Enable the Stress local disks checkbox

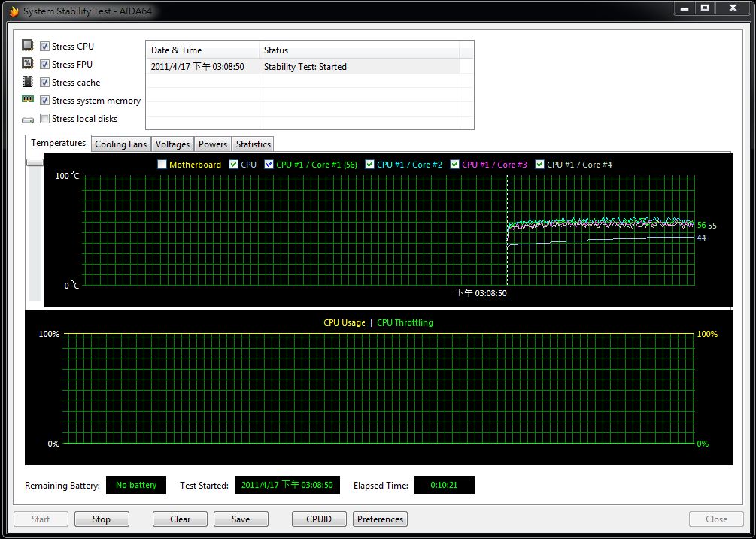pyautogui.click(x=44, y=119)
